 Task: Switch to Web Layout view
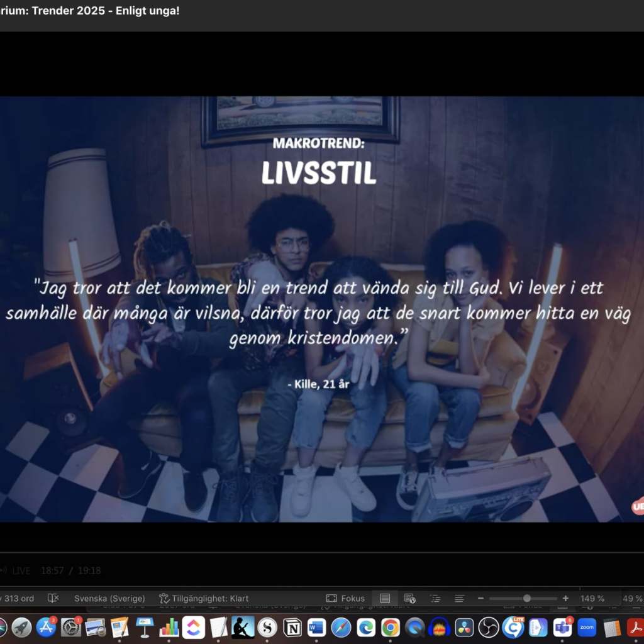click(x=409, y=598)
